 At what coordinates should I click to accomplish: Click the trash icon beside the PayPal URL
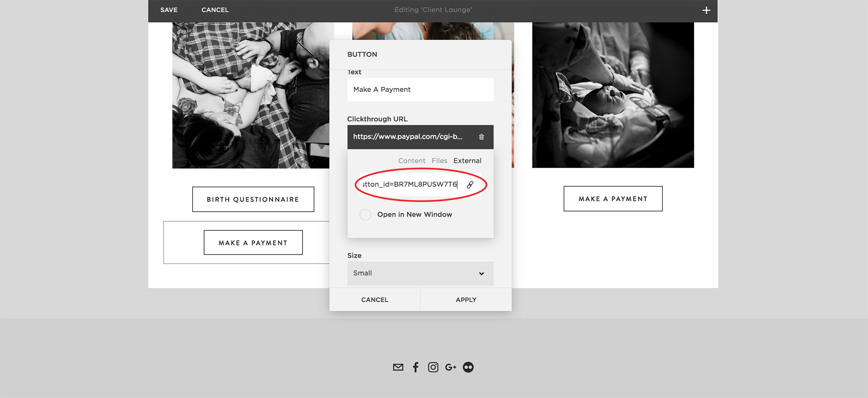(481, 137)
